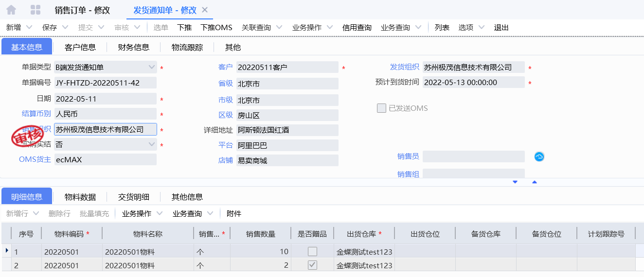Switch to 财务信息 tab
The width and height of the screenshot is (644, 277).
click(x=134, y=47)
